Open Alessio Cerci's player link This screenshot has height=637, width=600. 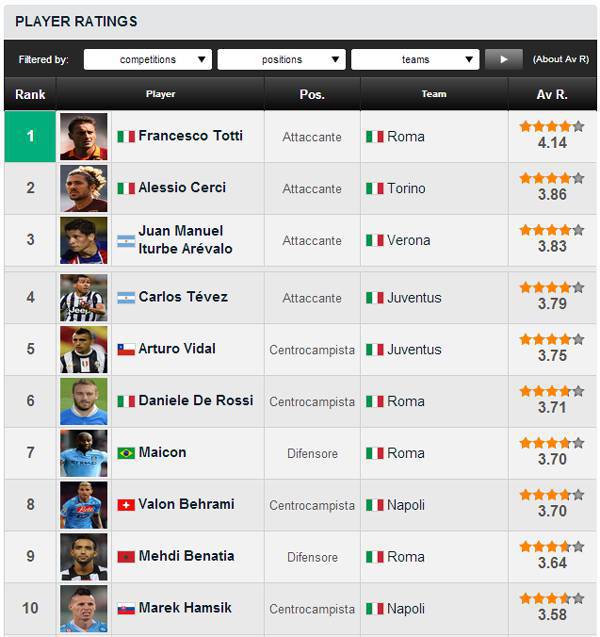(x=182, y=187)
